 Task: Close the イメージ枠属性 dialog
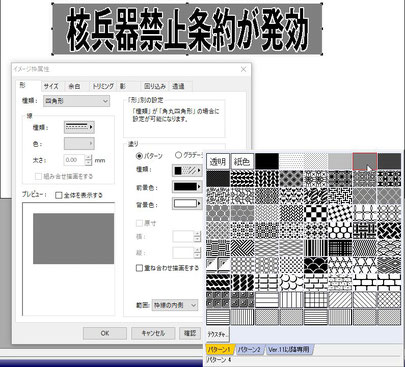click(x=243, y=69)
